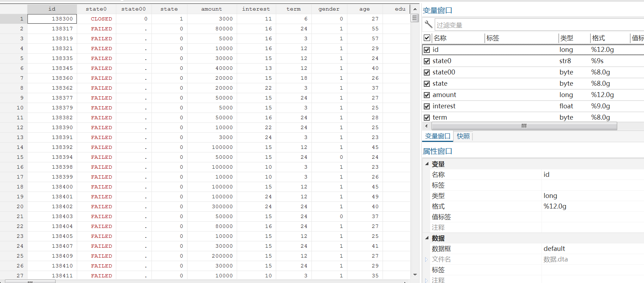Viewport: 644px width, 283px height.
Task: Click the cell with id 138411
Action: tap(52, 276)
